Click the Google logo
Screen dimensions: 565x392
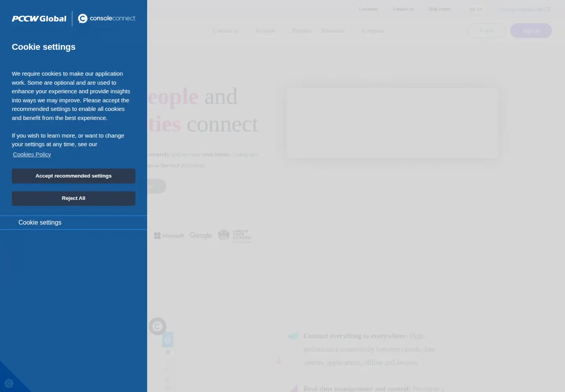pyautogui.click(x=201, y=235)
